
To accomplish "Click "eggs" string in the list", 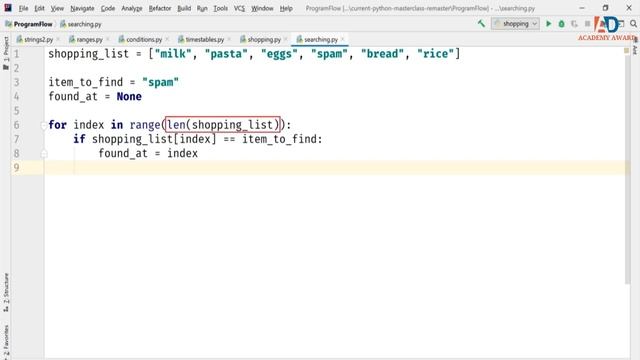I will click(279, 54).
